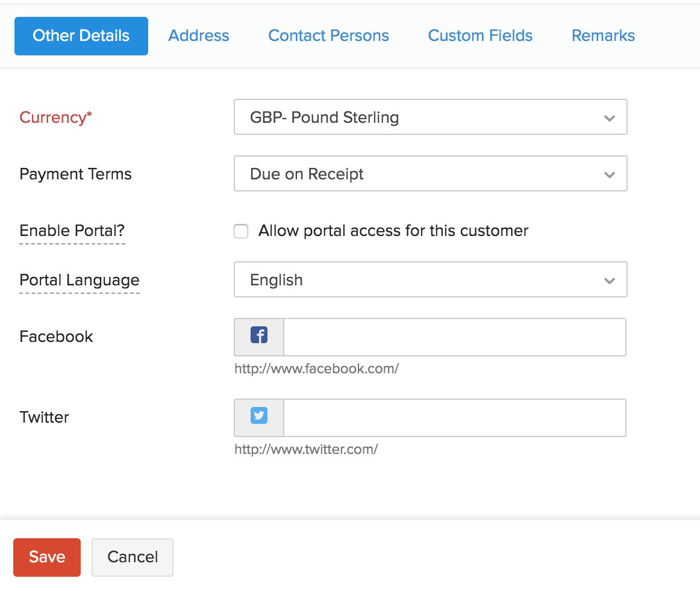
Task: Enable portal access checkbox for this customer
Action: (x=241, y=231)
